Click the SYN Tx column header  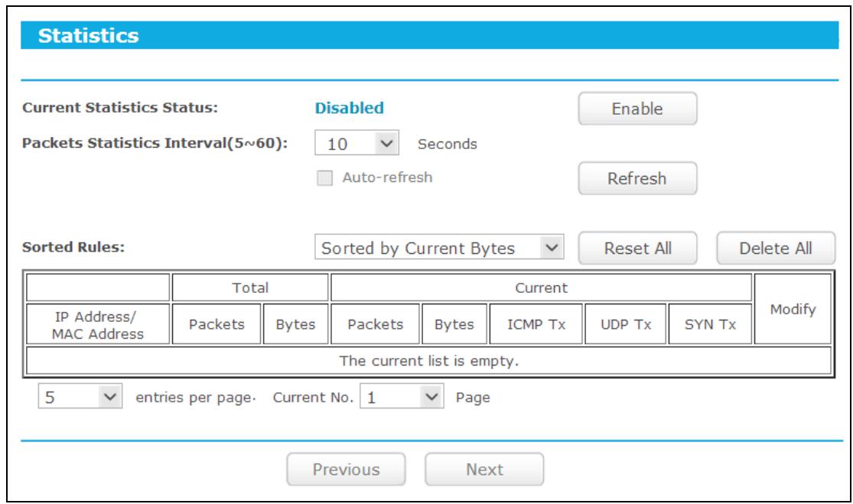pos(710,324)
